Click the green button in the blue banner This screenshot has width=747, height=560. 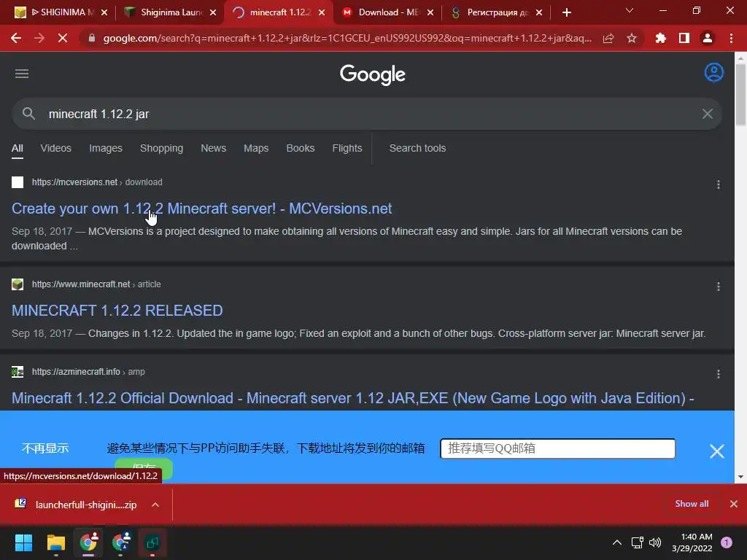tap(144, 470)
